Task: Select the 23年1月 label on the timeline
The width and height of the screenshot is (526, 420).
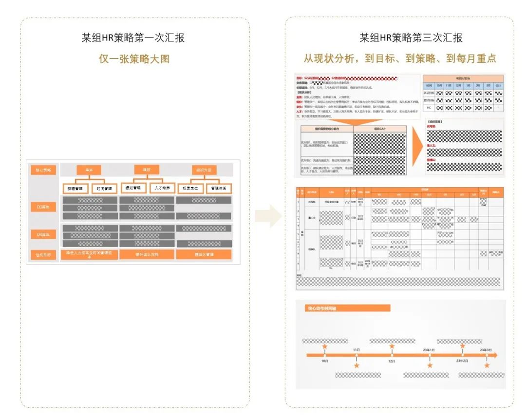Action: [x=429, y=350]
